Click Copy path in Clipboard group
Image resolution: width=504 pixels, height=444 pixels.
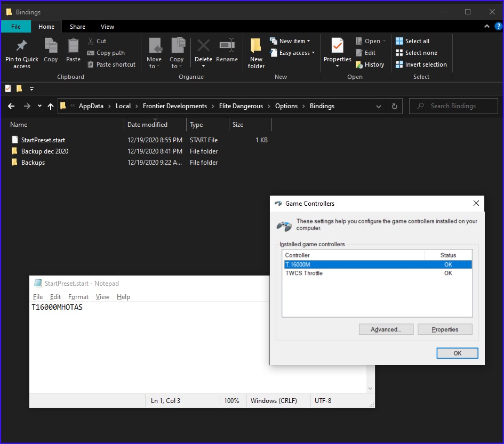(106, 53)
